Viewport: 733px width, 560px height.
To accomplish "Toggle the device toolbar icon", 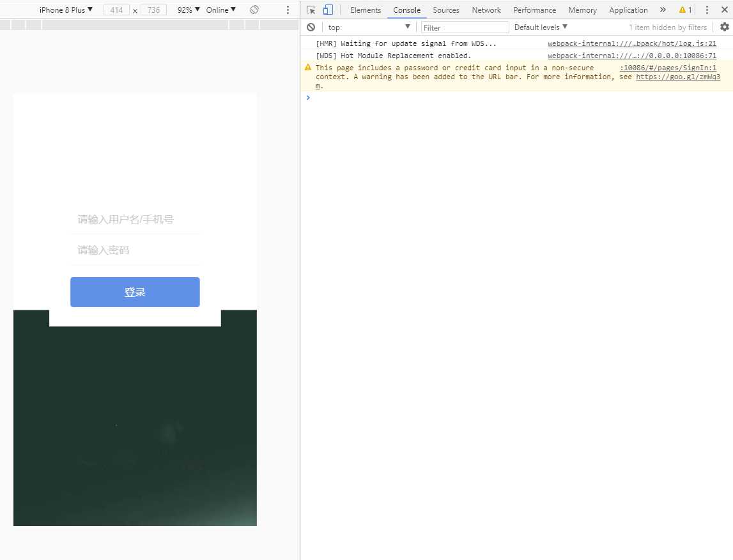I will click(x=328, y=10).
